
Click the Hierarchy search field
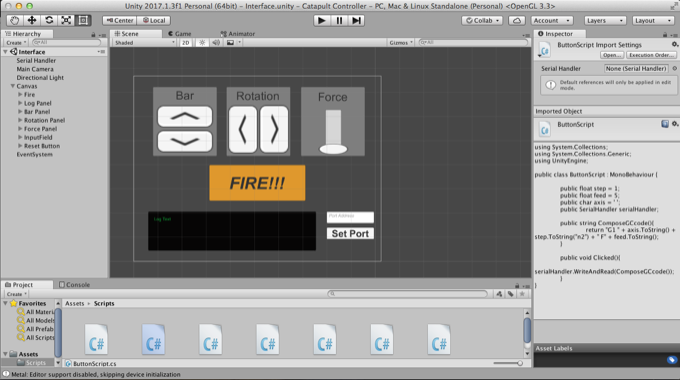pyautogui.click(x=66, y=43)
